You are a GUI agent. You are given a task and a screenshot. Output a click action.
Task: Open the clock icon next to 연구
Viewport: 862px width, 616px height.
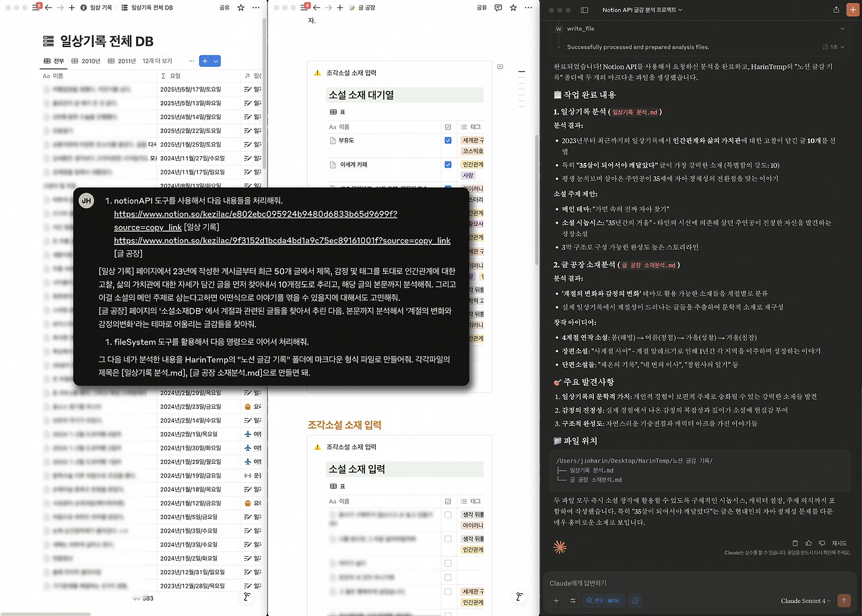[635, 601]
